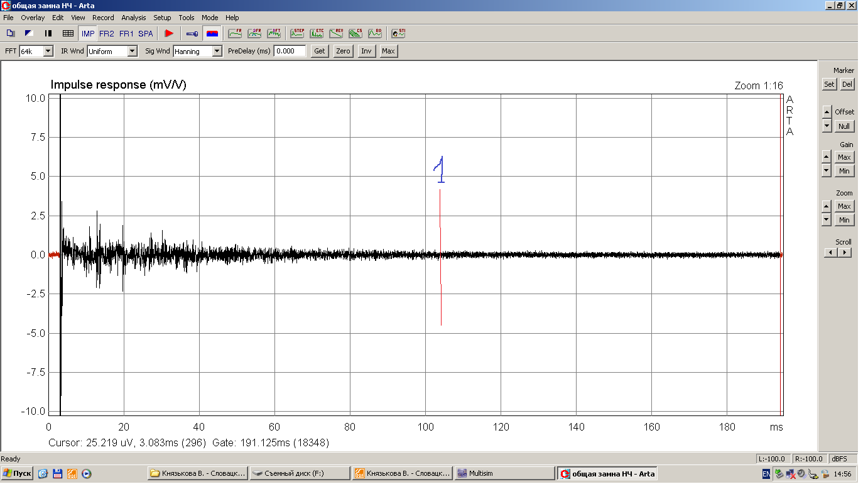
Task: Click the Gain Max button
Action: coord(844,157)
